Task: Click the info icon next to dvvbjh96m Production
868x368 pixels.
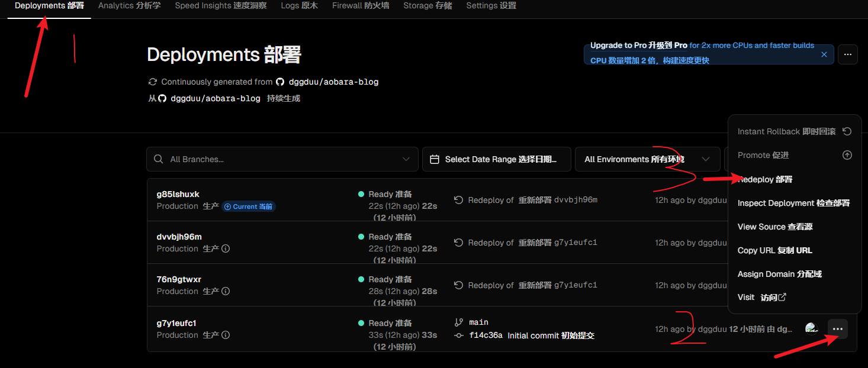Action: [226, 249]
